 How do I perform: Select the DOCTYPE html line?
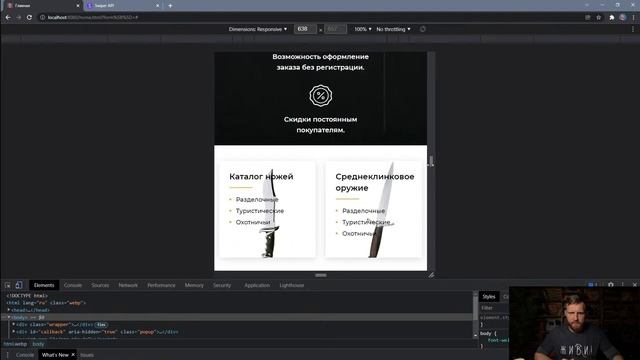(x=27, y=296)
